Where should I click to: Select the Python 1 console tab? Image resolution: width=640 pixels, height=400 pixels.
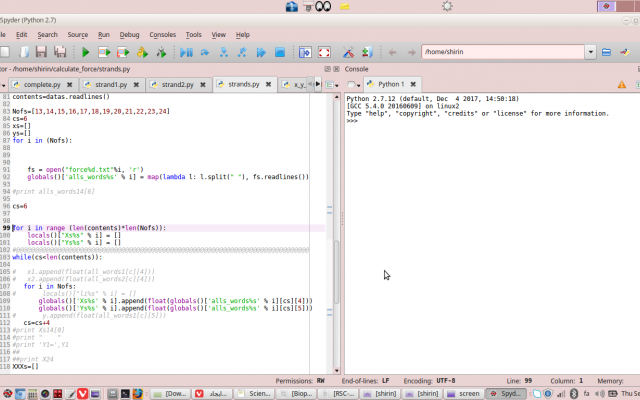point(391,84)
